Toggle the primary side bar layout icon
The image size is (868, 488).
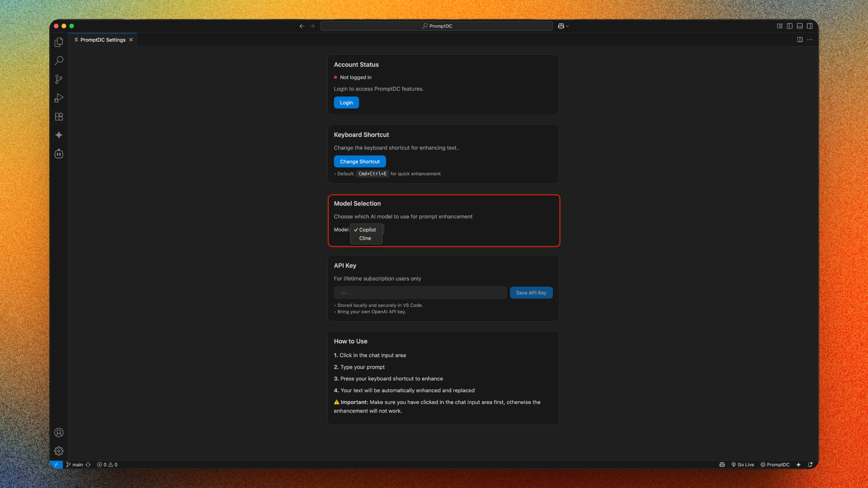click(x=790, y=26)
